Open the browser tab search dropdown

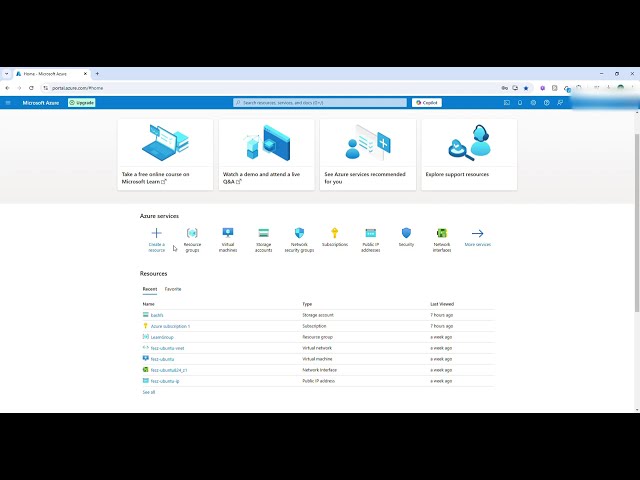pyautogui.click(x=7, y=74)
